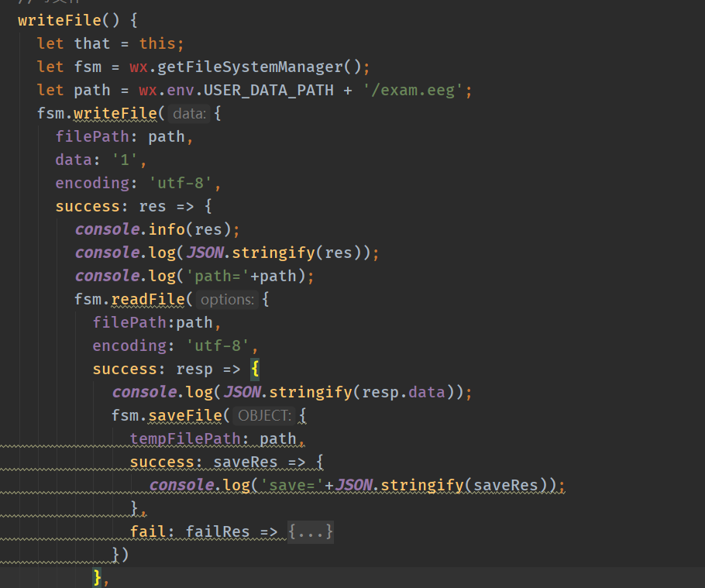Click JSON.stringify(res) call
This screenshot has width=705, height=588.
point(273,253)
